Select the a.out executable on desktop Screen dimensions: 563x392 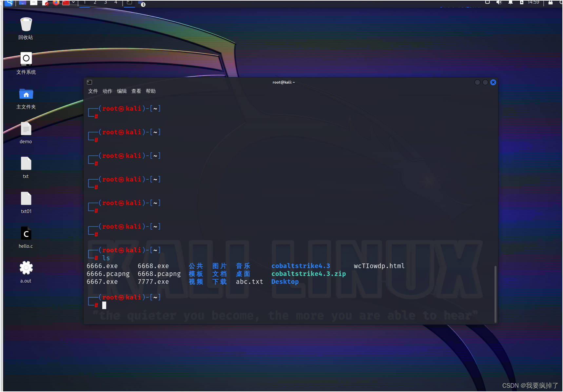tap(26, 272)
